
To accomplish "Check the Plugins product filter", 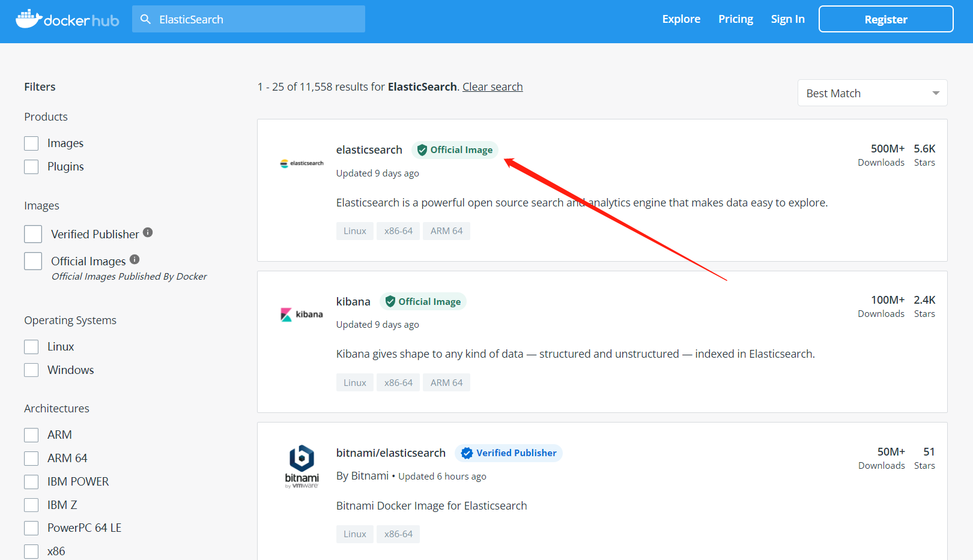I will click(x=31, y=167).
